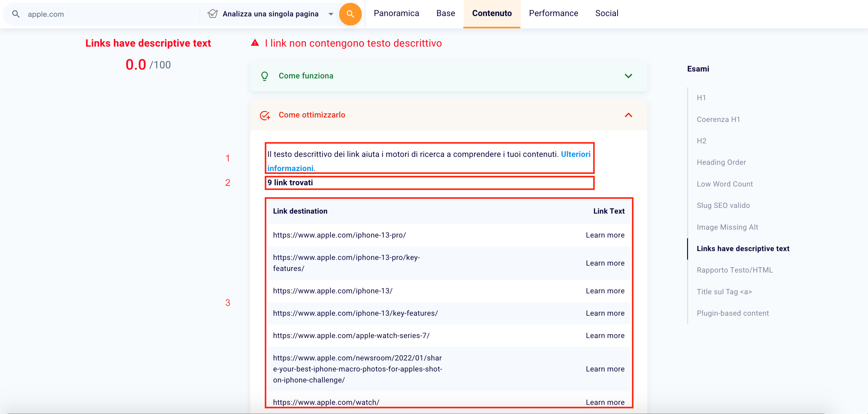This screenshot has width=868, height=414.
Task: Click the Come funziona heading
Action: click(x=306, y=76)
